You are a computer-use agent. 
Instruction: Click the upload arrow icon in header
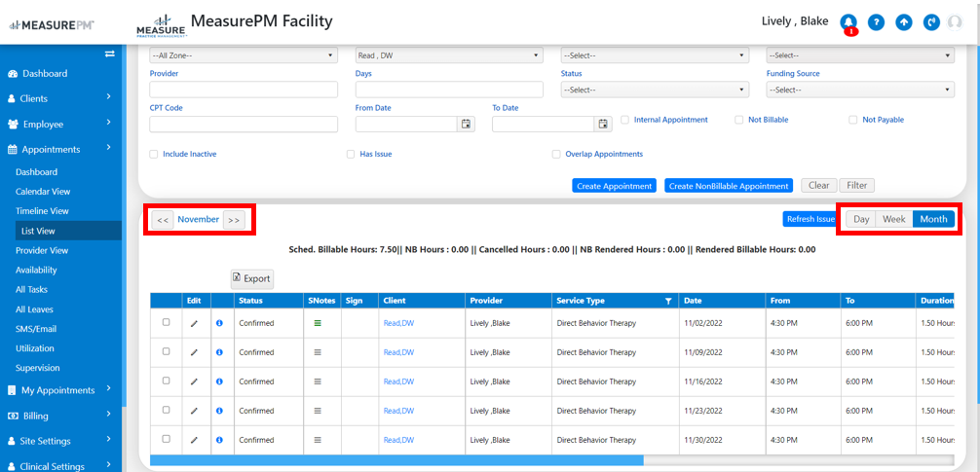click(x=904, y=22)
